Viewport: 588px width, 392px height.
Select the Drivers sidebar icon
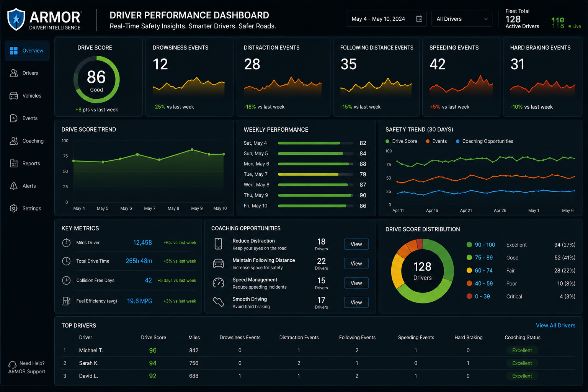pyautogui.click(x=14, y=73)
